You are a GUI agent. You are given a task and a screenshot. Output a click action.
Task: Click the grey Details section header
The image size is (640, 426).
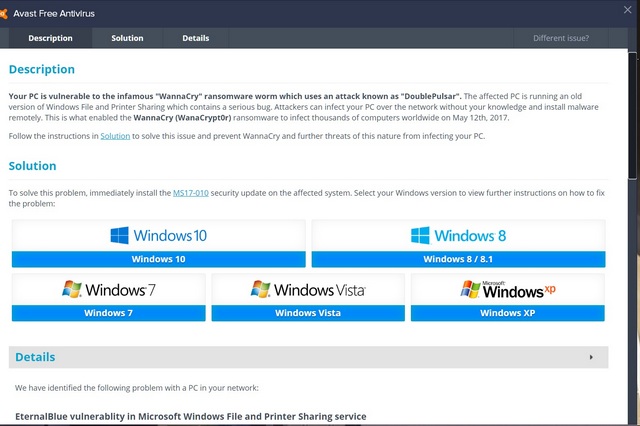pyautogui.click(x=309, y=357)
